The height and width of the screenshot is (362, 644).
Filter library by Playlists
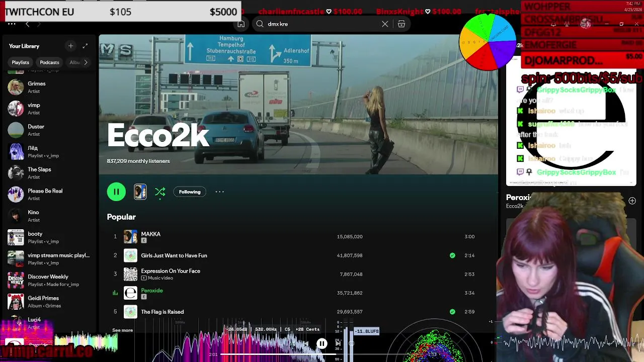coord(20,62)
